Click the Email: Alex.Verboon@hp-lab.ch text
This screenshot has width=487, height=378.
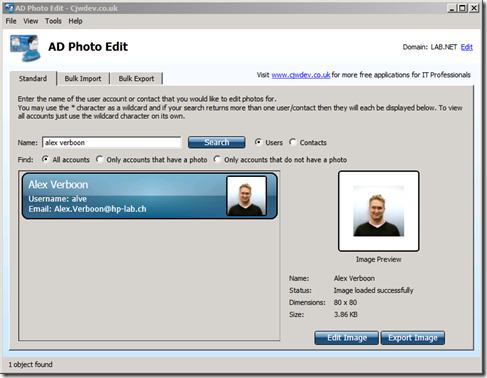tap(87, 209)
